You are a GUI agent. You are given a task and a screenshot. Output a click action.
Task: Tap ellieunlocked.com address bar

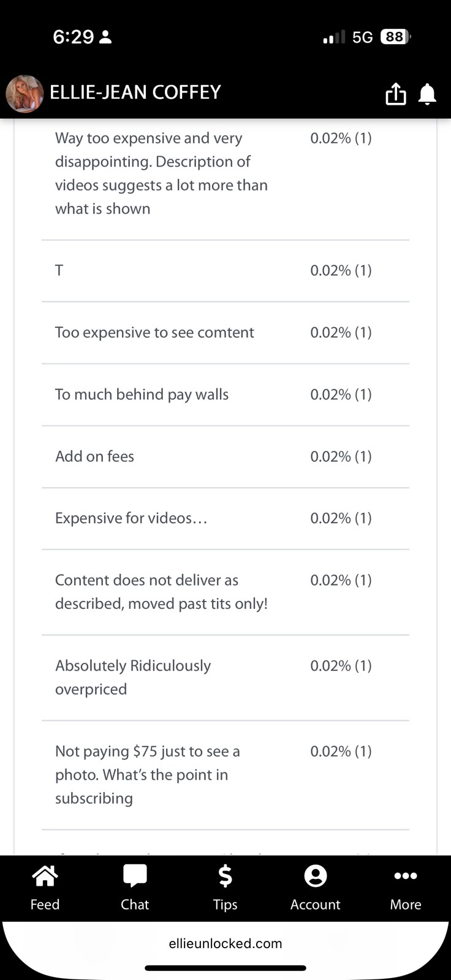tap(225, 943)
